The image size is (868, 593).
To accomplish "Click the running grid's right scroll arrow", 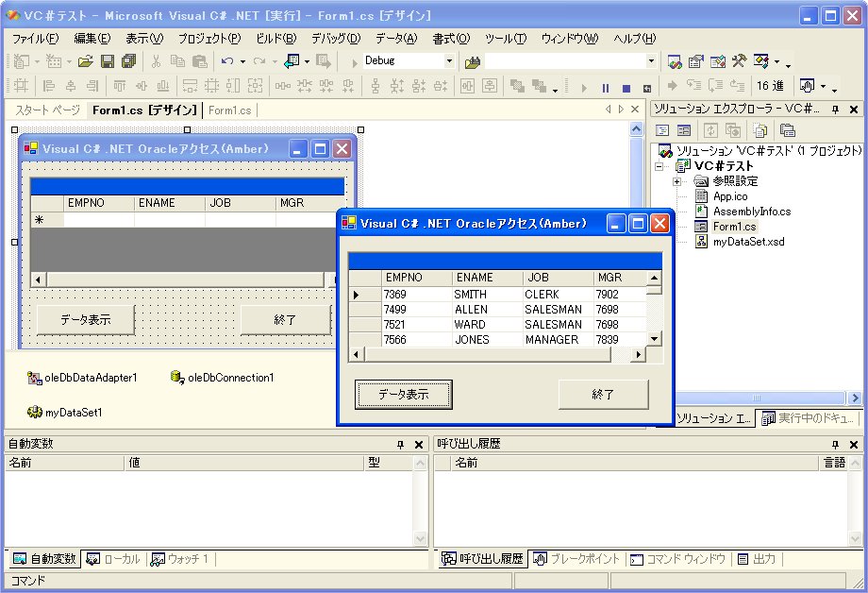I will (639, 355).
